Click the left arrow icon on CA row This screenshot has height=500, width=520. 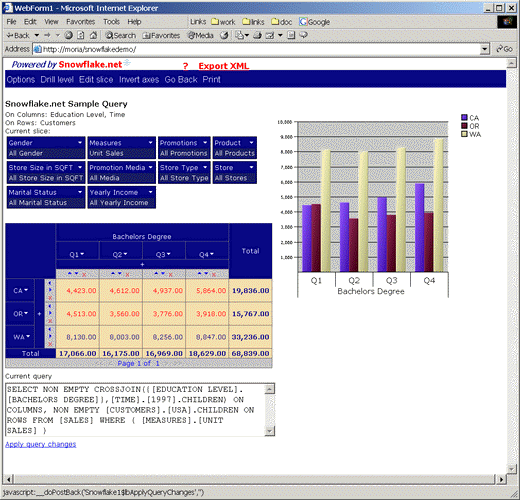click(x=50, y=283)
